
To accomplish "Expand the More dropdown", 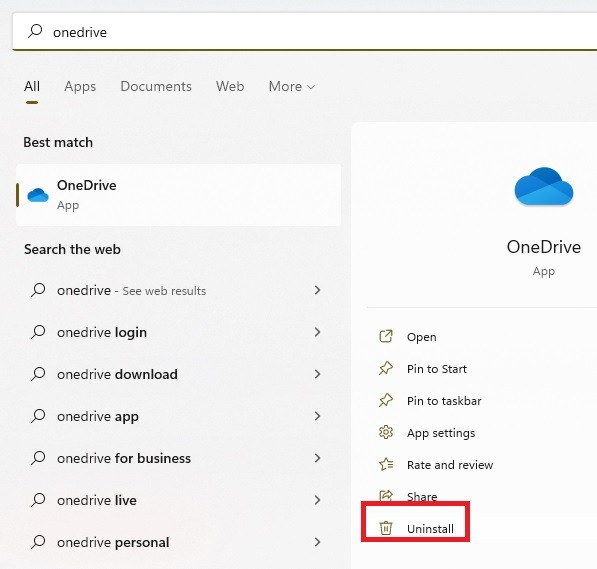I will pos(292,86).
